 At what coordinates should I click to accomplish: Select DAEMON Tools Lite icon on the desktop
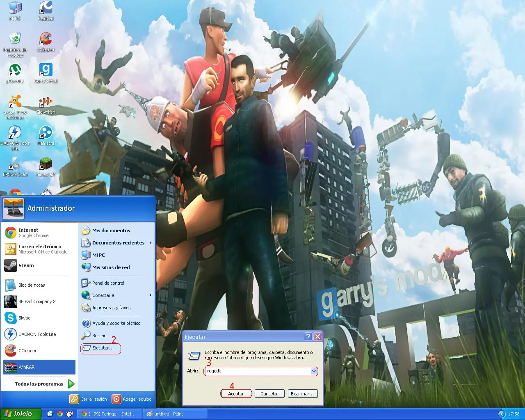pyautogui.click(x=15, y=138)
